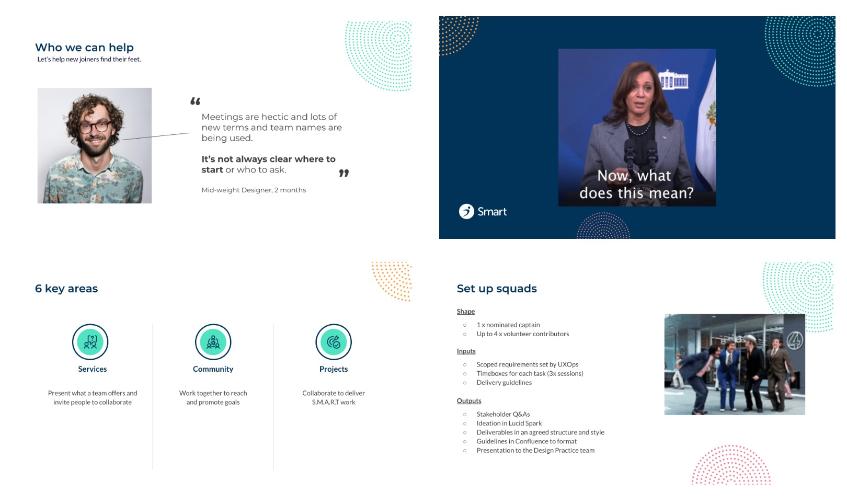Select the '6 key areas' heading
Viewport: 847px width, 504px height.
tap(66, 289)
